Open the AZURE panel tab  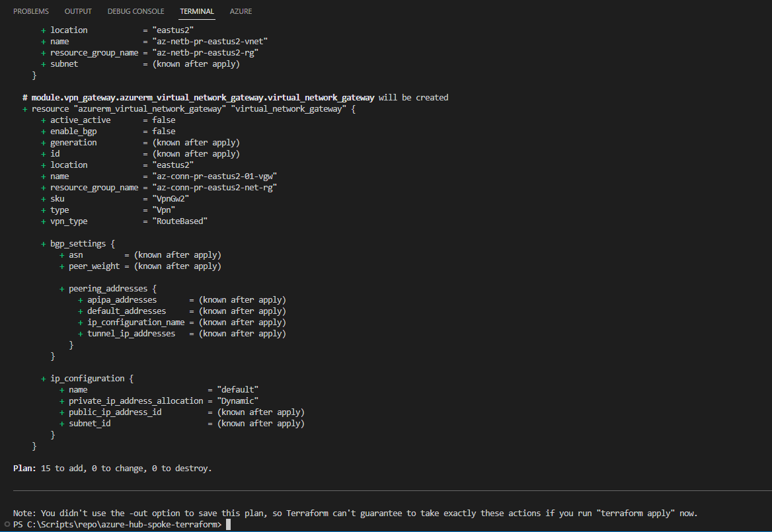[241, 11]
